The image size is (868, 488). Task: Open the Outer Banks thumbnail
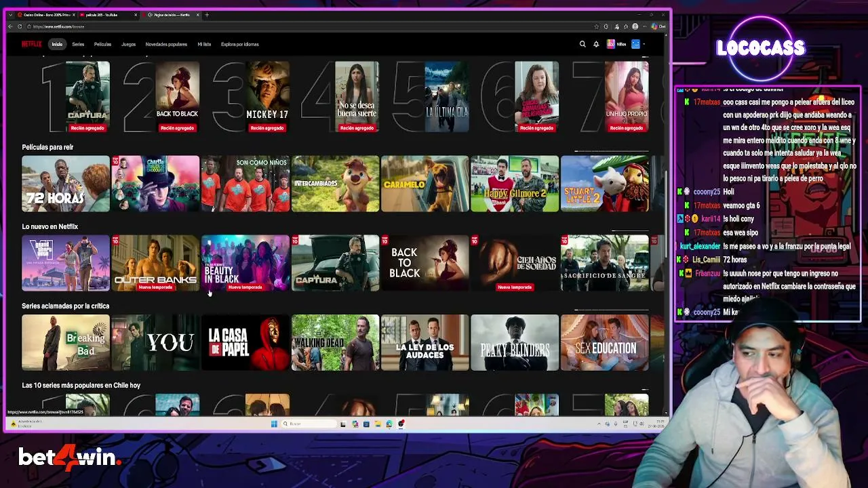coord(155,263)
